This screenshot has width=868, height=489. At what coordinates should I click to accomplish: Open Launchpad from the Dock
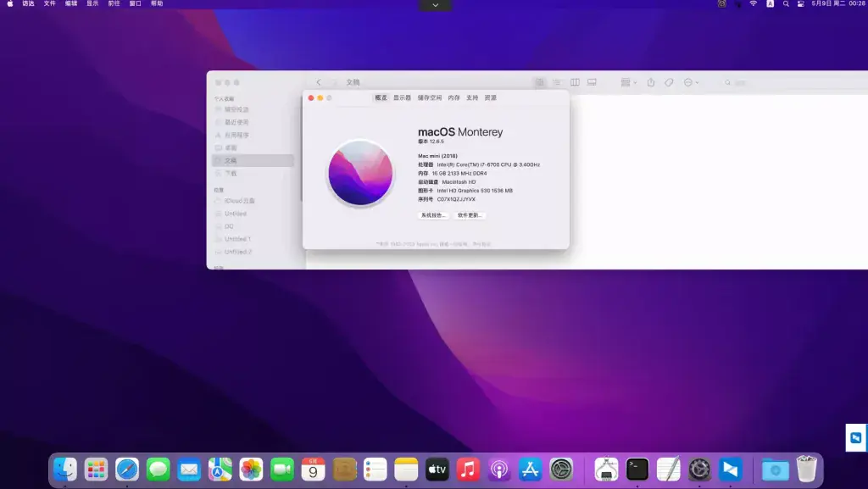[x=97, y=470]
